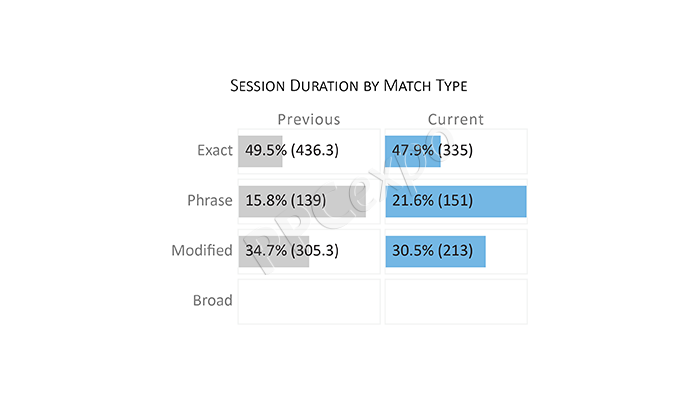Click the (335) value in Exact current
This screenshot has height=400, width=698.
(x=455, y=150)
